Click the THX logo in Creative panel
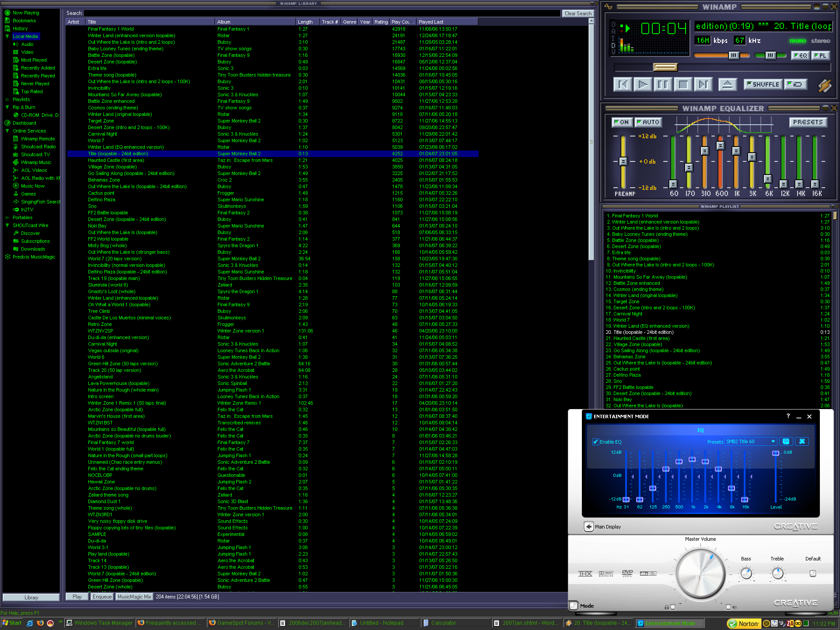 (585, 574)
